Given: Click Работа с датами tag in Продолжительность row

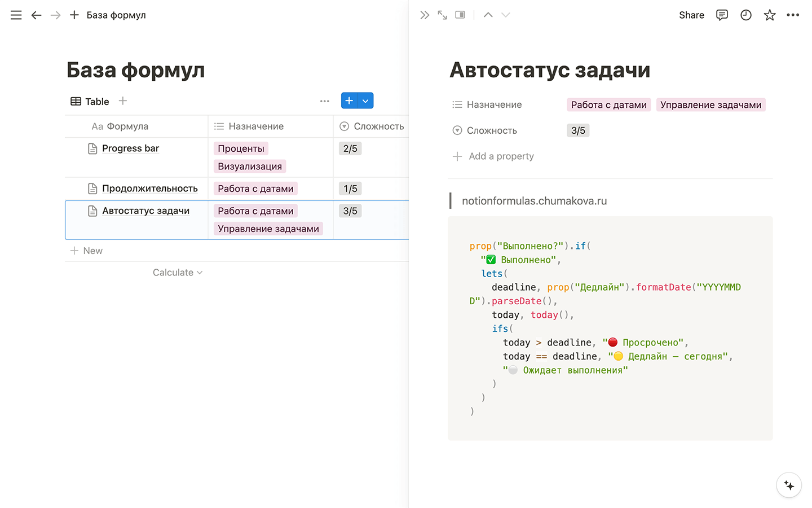Looking at the screenshot, I should (x=255, y=189).
